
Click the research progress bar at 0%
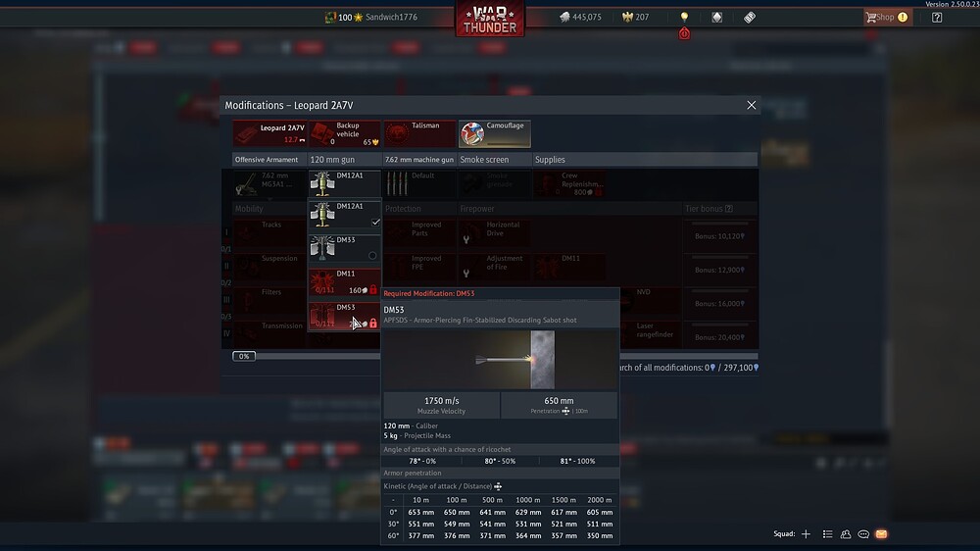coord(244,356)
